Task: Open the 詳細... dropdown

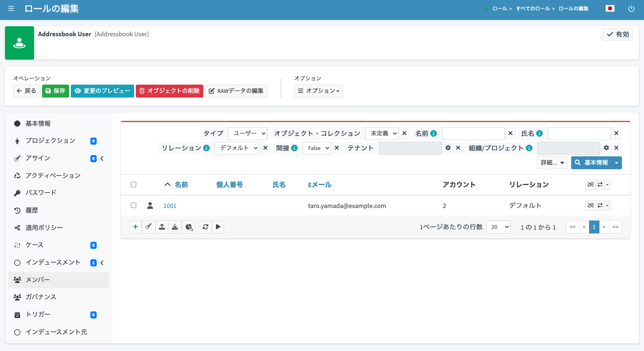Action: (552, 163)
